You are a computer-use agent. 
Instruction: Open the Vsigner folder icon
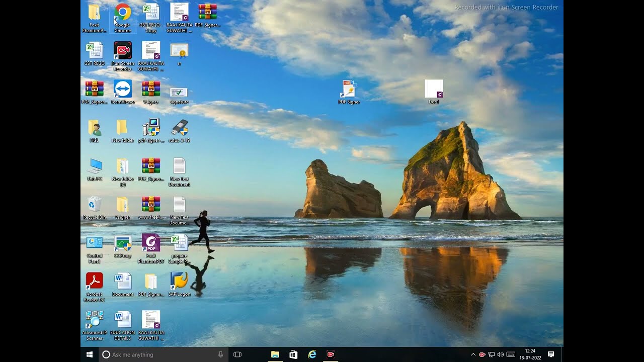[123, 208]
